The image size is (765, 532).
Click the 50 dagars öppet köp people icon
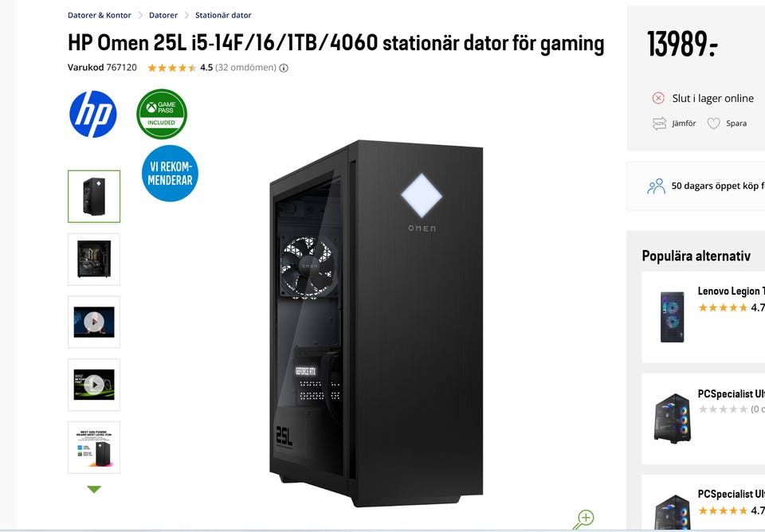pos(656,186)
